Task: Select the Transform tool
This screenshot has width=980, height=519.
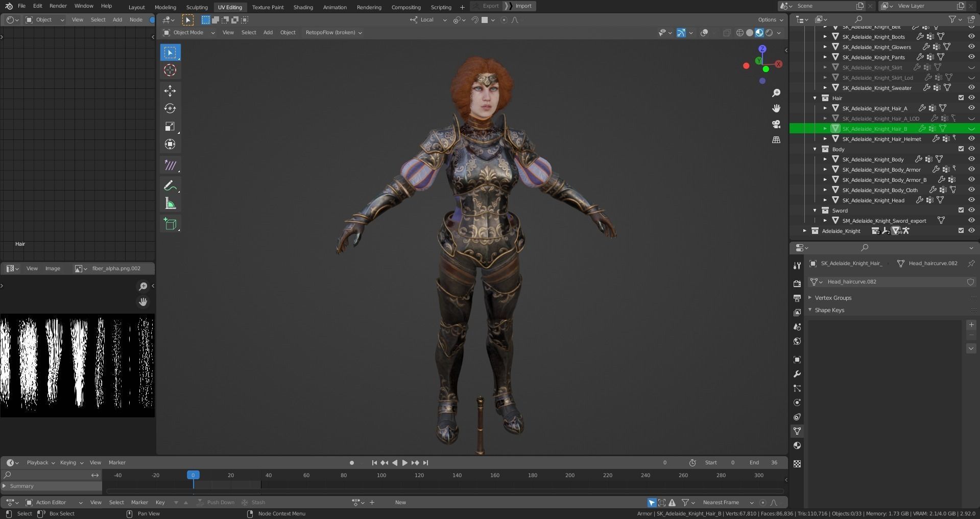Action: point(170,144)
